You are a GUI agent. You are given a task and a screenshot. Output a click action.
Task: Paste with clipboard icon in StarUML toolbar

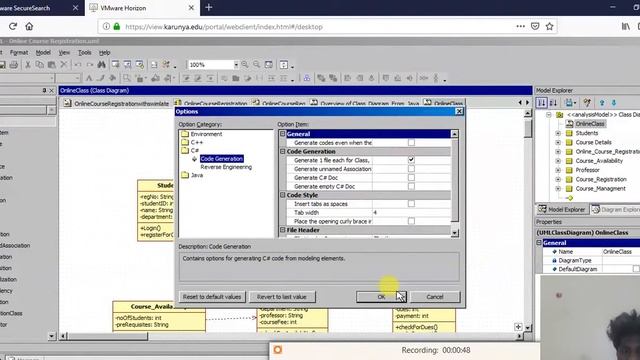pos(52,65)
